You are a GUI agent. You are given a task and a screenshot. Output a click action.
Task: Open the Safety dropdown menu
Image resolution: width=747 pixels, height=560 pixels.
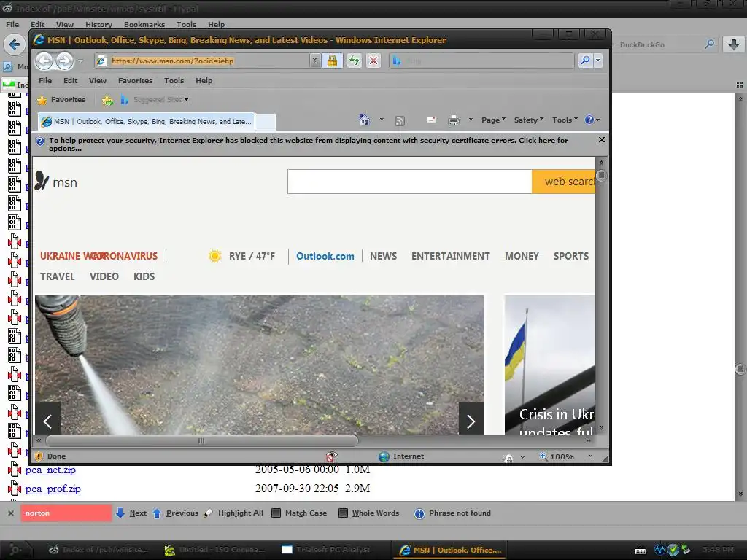(x=528, y=120)
